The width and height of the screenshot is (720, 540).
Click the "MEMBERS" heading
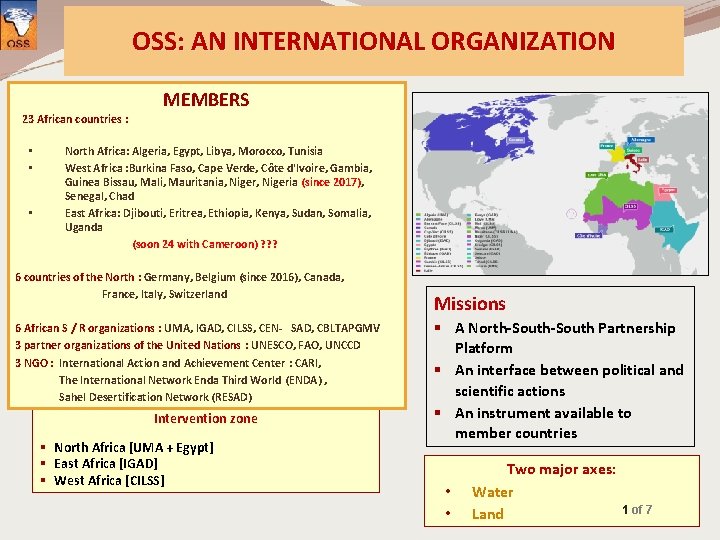click(206, 100)
